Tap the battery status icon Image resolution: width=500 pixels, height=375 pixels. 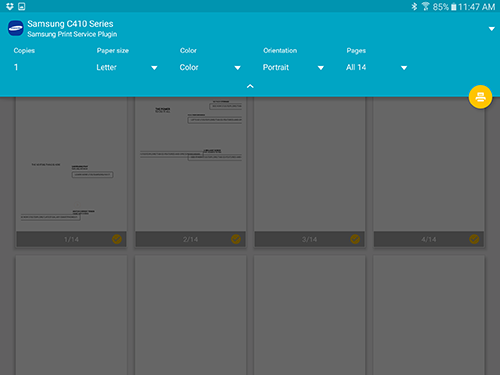(453, 7)
